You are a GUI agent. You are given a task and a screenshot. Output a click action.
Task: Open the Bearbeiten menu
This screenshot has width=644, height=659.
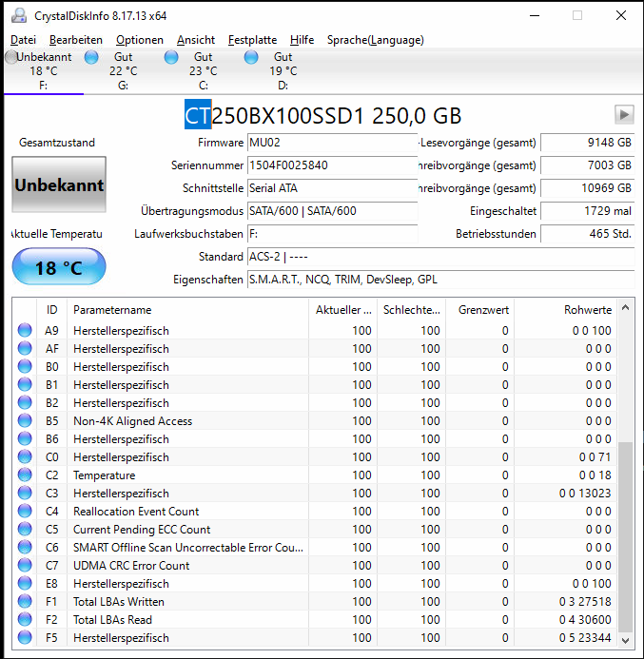76,40
